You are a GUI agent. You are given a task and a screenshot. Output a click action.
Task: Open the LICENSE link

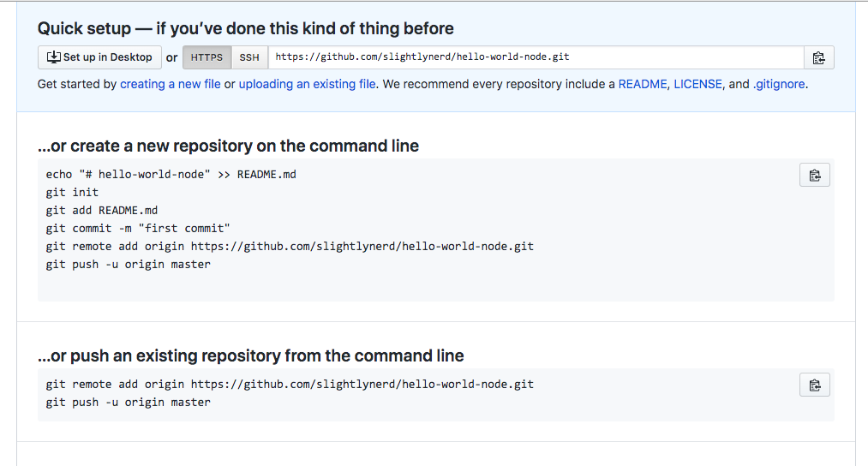coord(698,84)
